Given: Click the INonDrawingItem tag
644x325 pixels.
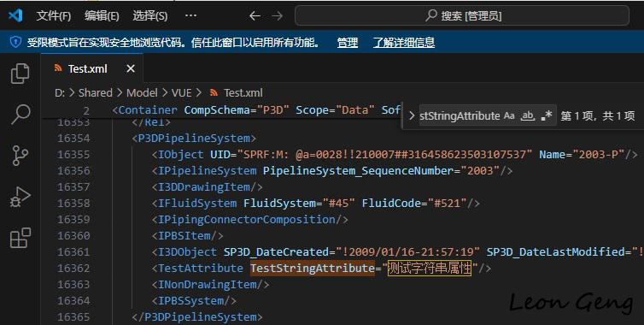Looking at the screenshot, I should point(210,285).
